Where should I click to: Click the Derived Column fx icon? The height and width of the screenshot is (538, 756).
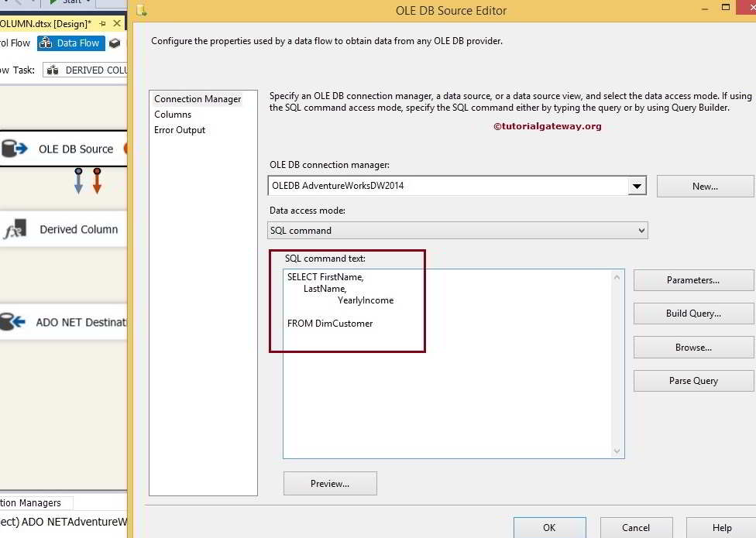[15, 228]
